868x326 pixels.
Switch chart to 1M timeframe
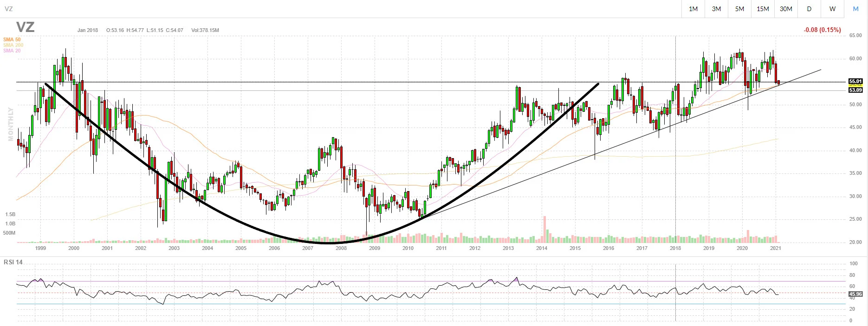tap(693, 9)
